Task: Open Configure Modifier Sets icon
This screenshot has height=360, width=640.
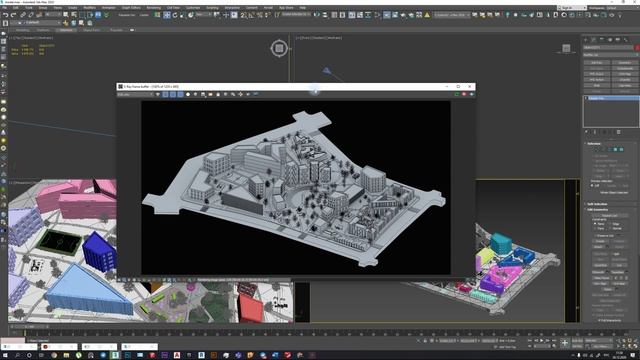Action: tap(619, 132)
